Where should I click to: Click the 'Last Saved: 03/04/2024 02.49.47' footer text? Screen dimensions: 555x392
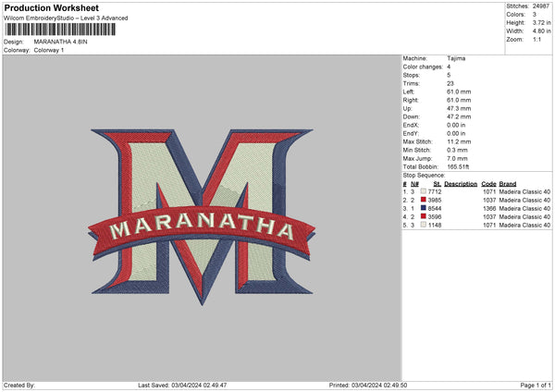click(182, 385)
